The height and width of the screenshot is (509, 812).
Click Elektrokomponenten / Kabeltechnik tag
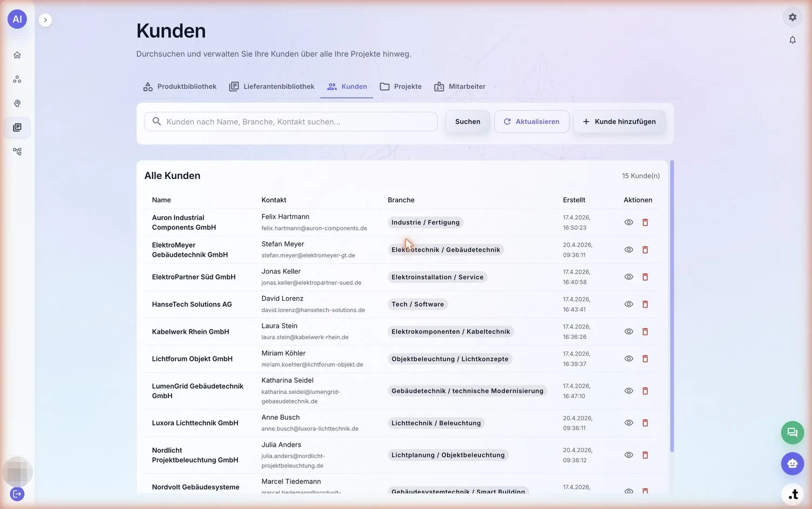pos(451,332)
